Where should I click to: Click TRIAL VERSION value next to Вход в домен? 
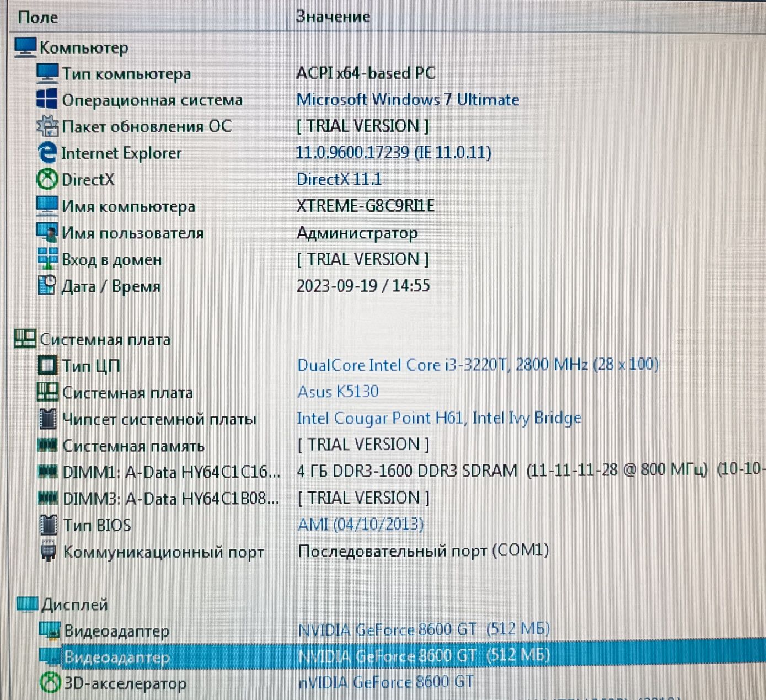point(363,259)
